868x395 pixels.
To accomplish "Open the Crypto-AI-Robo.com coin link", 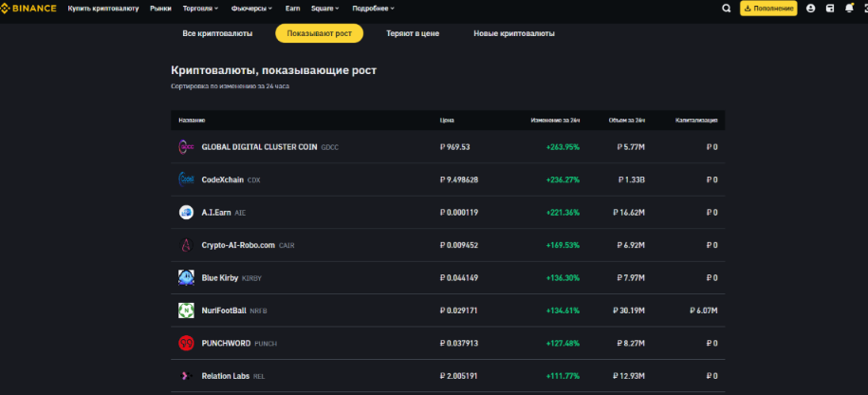I will tap(238, 245).
